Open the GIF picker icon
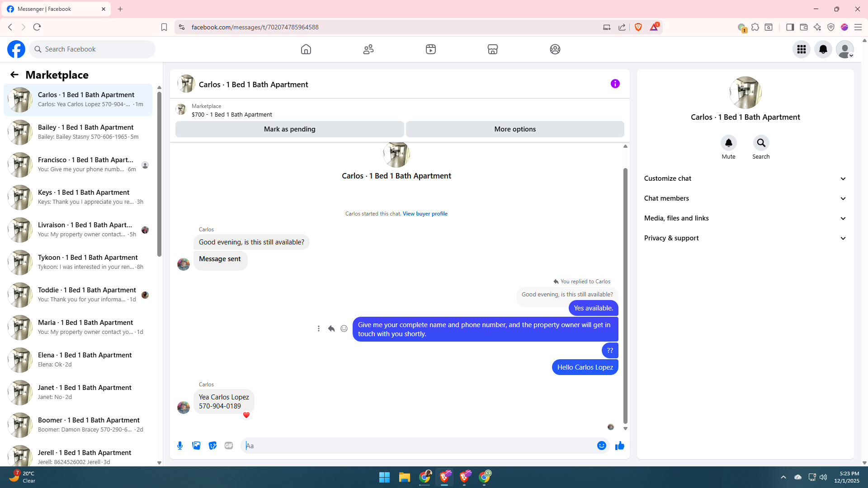This screenshot has height=488, width=868. (229, 446)
